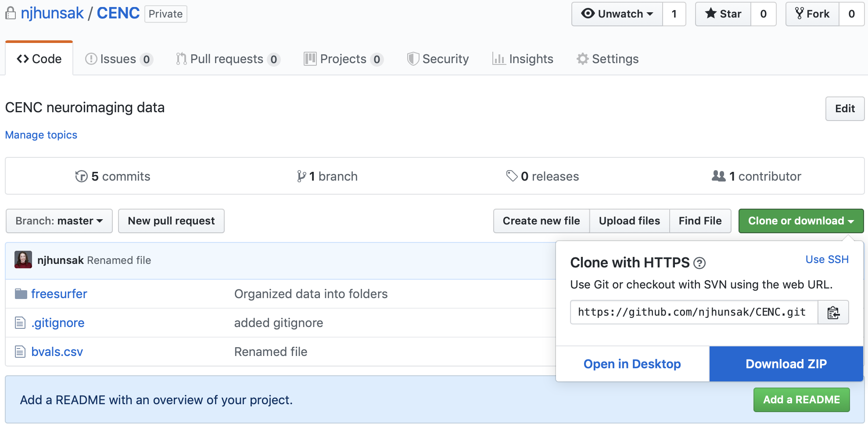Click the Manage topics link
Image resolution: width=868 pixels, height=427 pixels.
[x=41, y=135]
